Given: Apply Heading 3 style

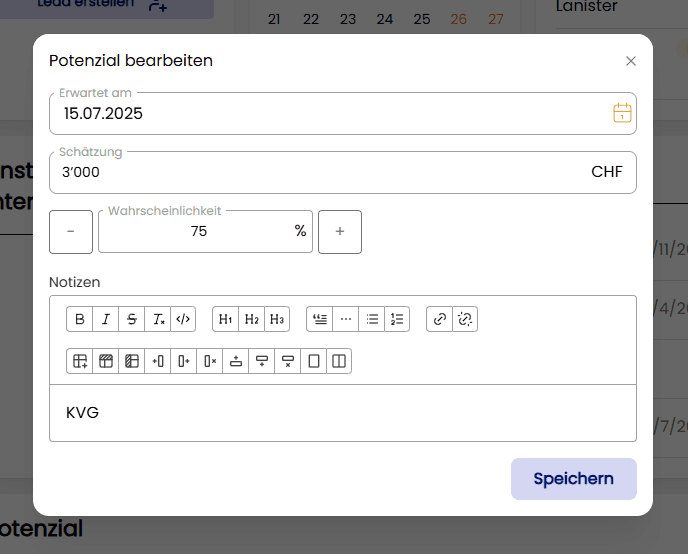Looking at the screenshot, I should click(277, 319).
